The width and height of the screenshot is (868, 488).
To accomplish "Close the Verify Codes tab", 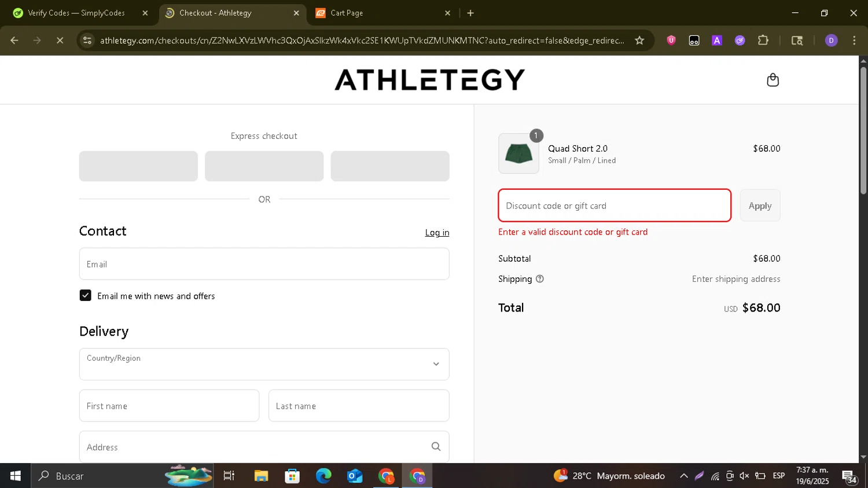I will [x=145, y=13].
